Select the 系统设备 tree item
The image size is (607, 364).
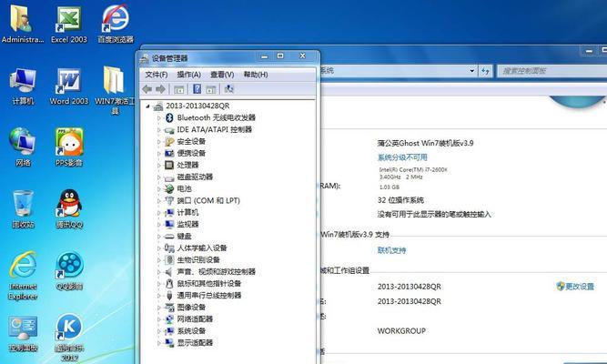tap(191, 331)
